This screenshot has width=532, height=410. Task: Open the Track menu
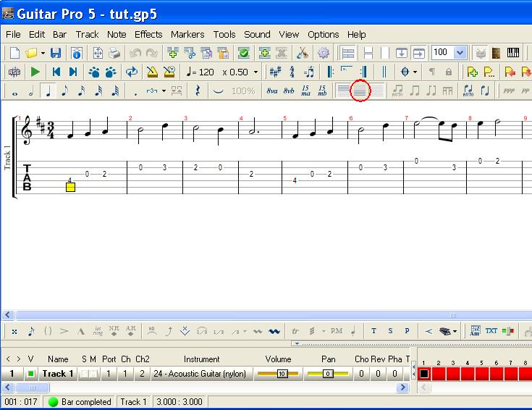(87, 34)
